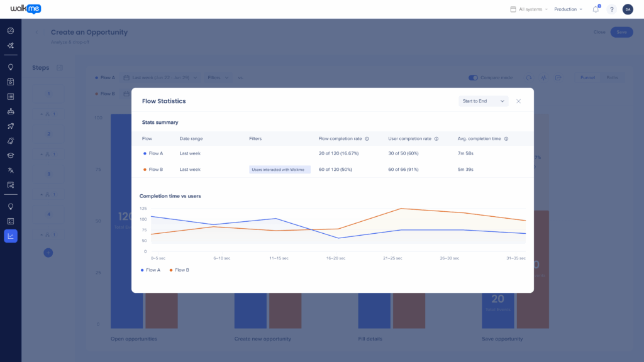Screen dimensions: 644x362
Task: Open the play-video icon in sidebar
Action: tap(11, 82)
